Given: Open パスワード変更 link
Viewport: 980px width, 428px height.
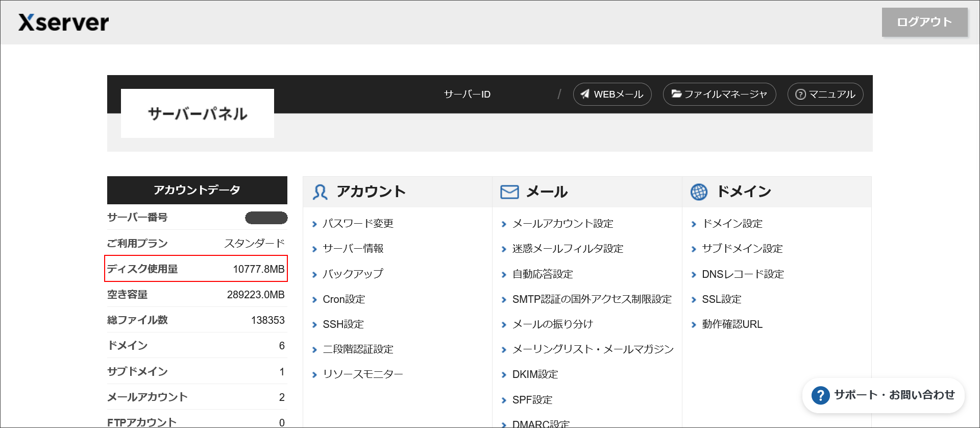Looking at the screenshot, I should pos(358,224).
